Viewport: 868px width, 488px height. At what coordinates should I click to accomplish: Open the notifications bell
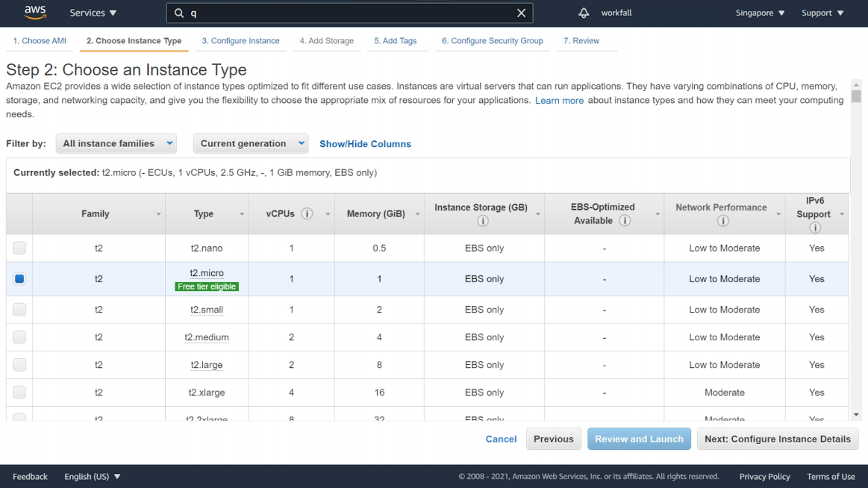pos(584,13)
